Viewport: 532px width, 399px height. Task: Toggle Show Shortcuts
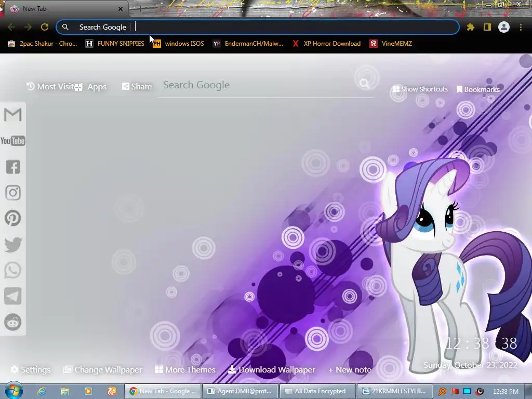420,89
